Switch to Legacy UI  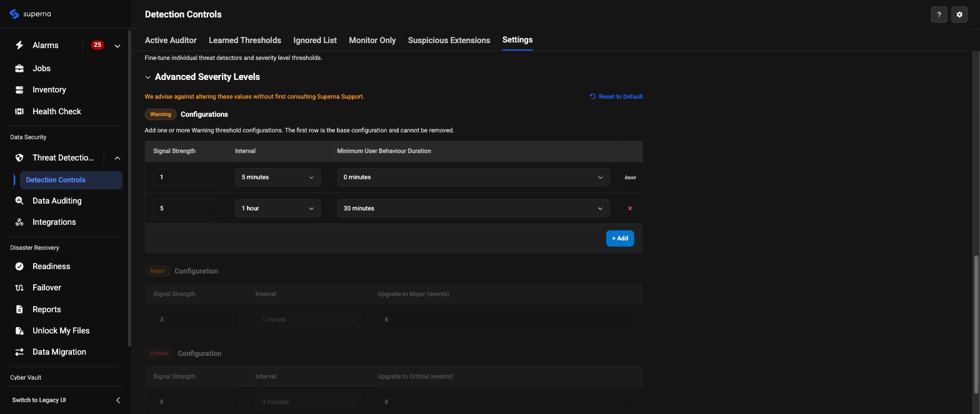(x=39, y=400)
